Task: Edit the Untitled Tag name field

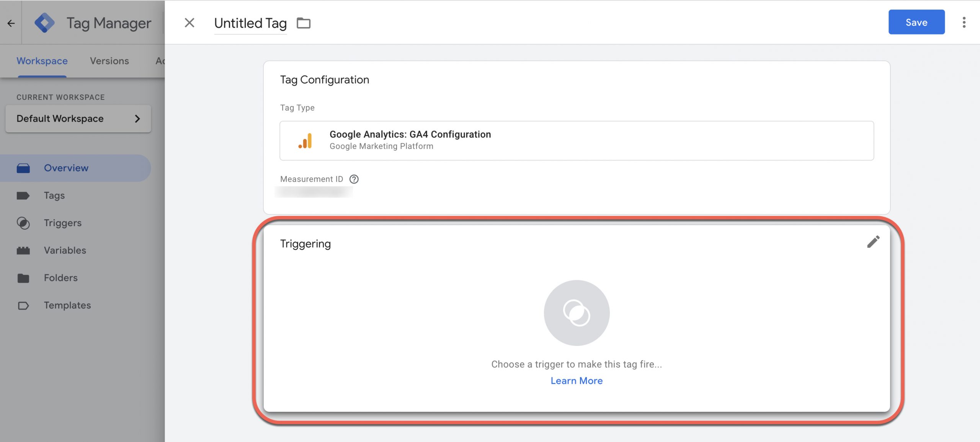Action: (250, 24)
